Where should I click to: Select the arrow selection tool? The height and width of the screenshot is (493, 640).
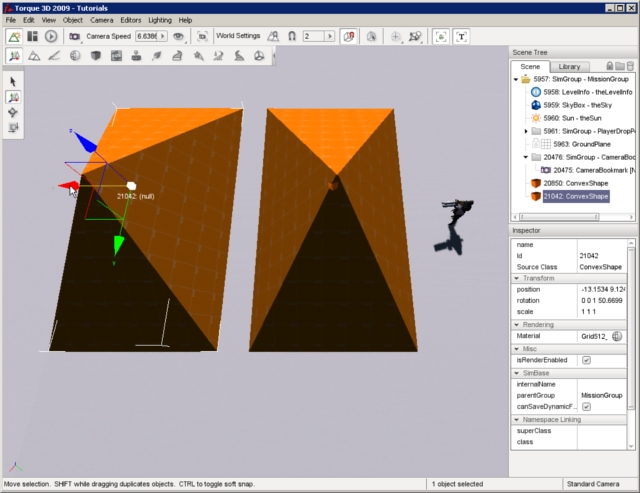point(14,81)
